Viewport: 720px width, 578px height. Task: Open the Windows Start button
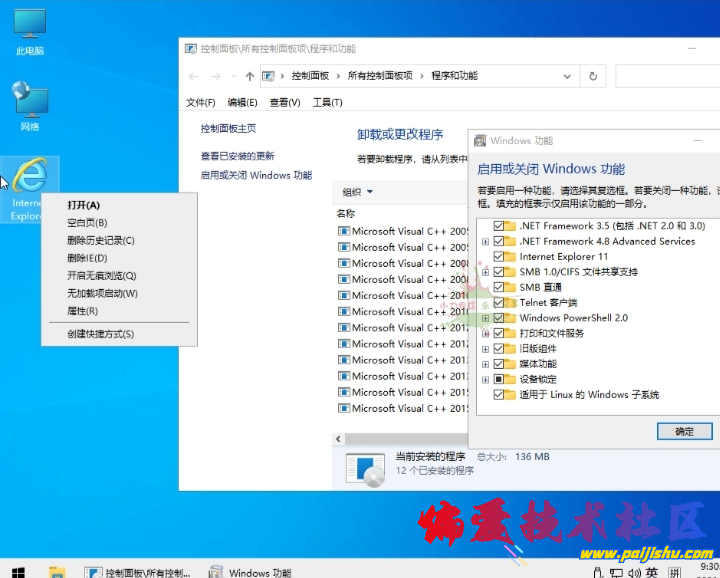18,572
